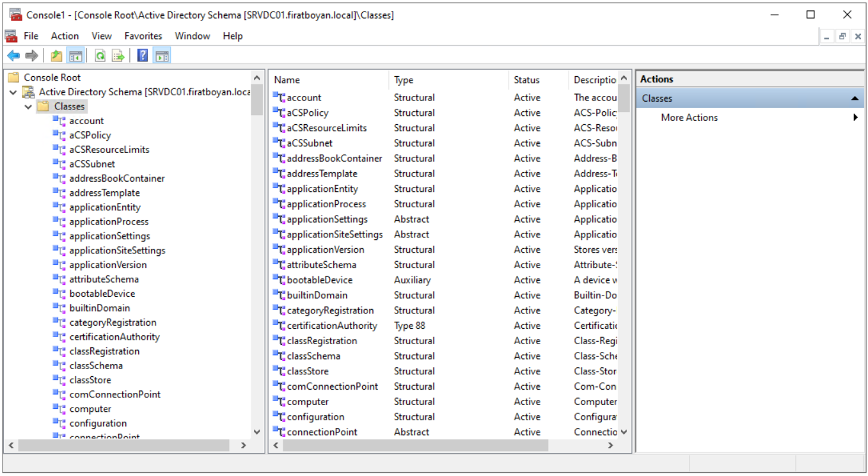The image size is (868, 476).
Task: Click the console toolbox icon beside File menu
Action: 11,36
